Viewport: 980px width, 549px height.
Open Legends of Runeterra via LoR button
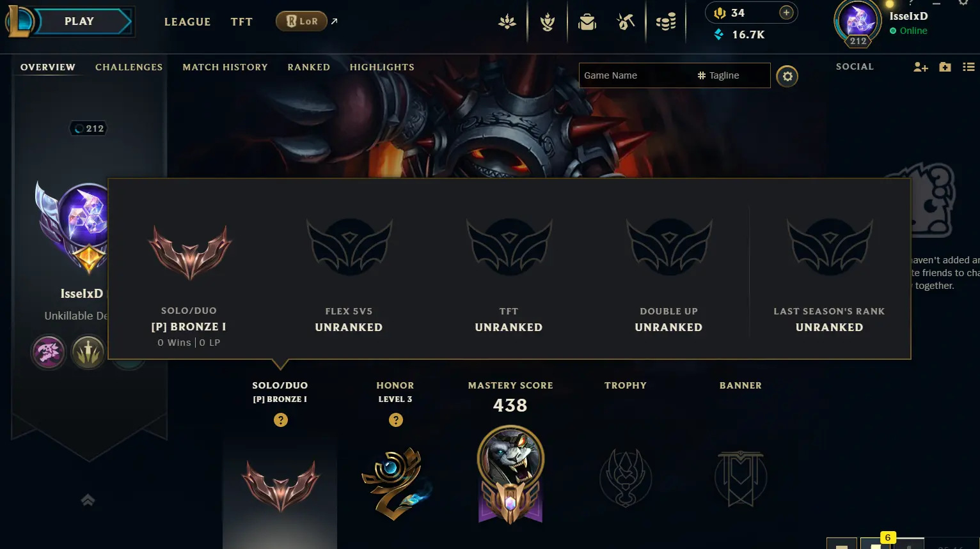[301, 21]
